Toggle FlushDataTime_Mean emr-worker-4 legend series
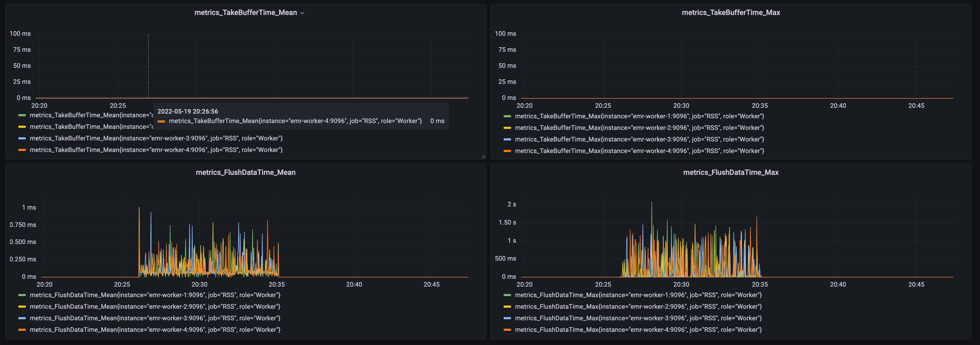Viewport: 980px width, 345px height. pyautogui.click(x=155, y=330)
